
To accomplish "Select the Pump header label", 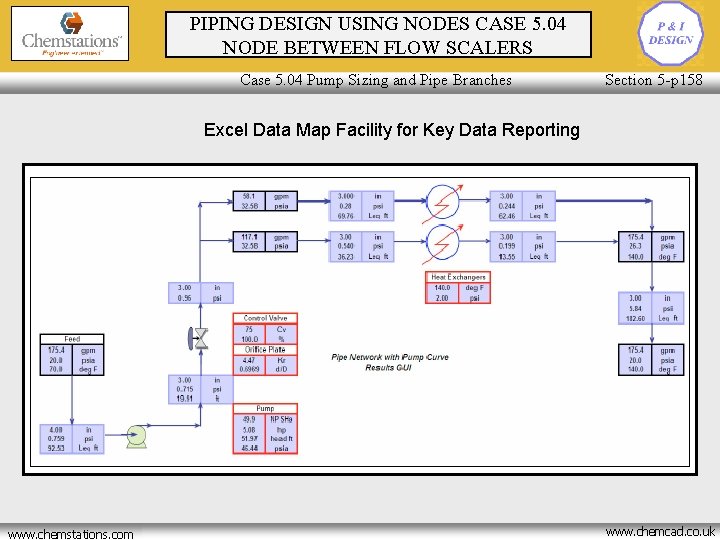I will click(x=265, y=408).
